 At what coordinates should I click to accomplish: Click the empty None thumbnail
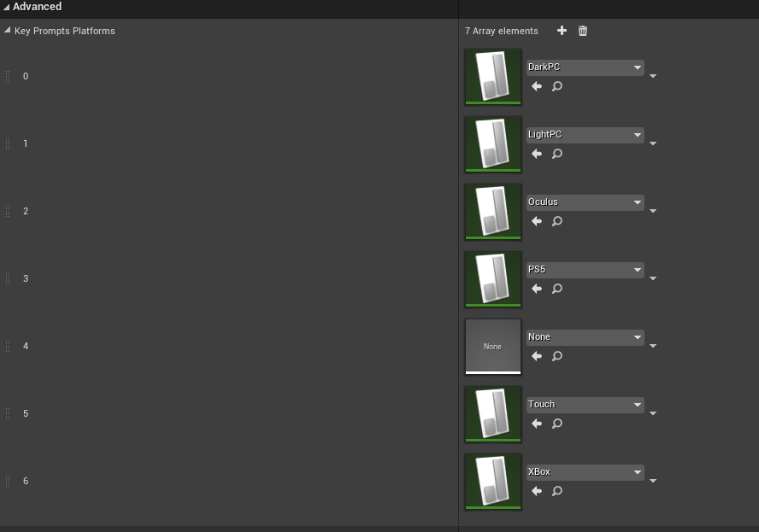click(493, 347)
